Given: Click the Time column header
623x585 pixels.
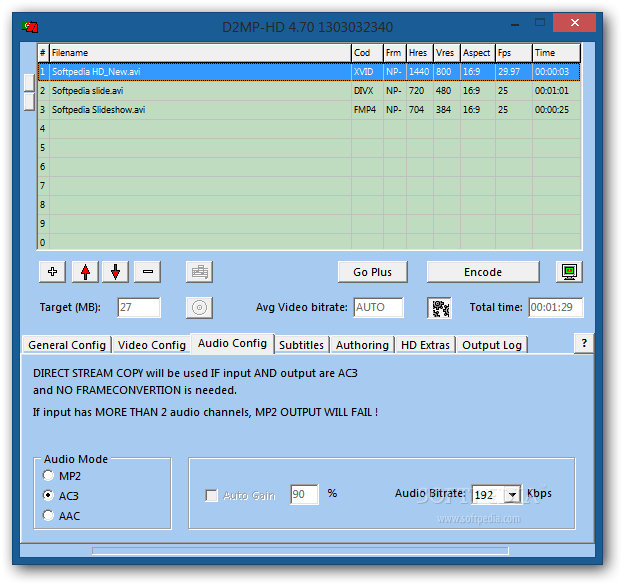Looking at the screenshot, I should point(556,53).
